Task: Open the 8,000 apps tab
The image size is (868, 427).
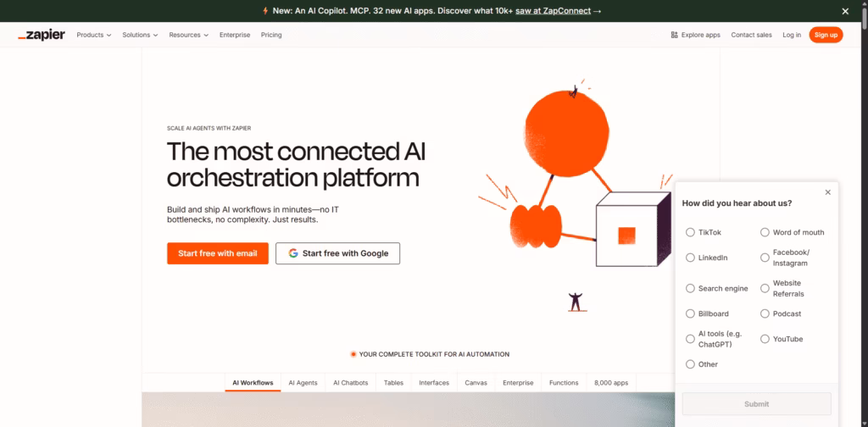Action: (x=611, y=383)
